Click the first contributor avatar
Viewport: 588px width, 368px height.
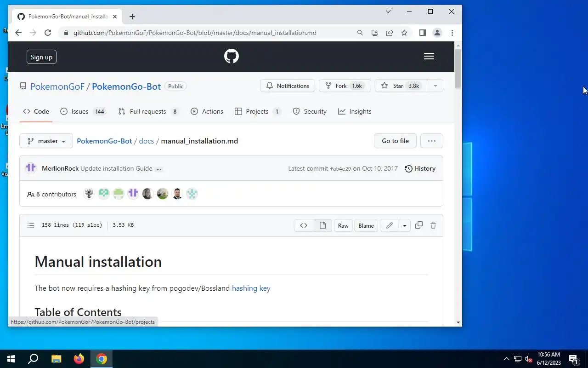coord(89,194)
